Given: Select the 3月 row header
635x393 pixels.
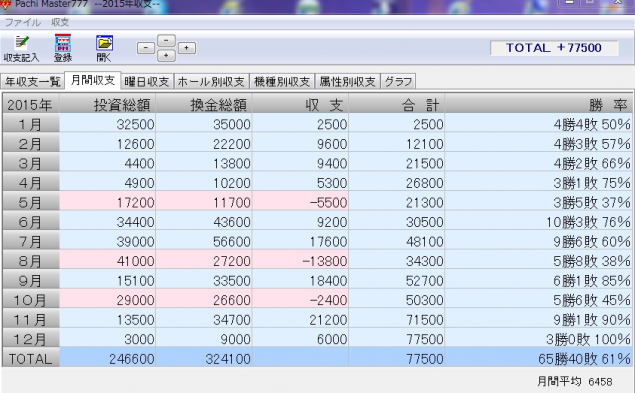Looking at the screenshot, I should click(31, 163).
